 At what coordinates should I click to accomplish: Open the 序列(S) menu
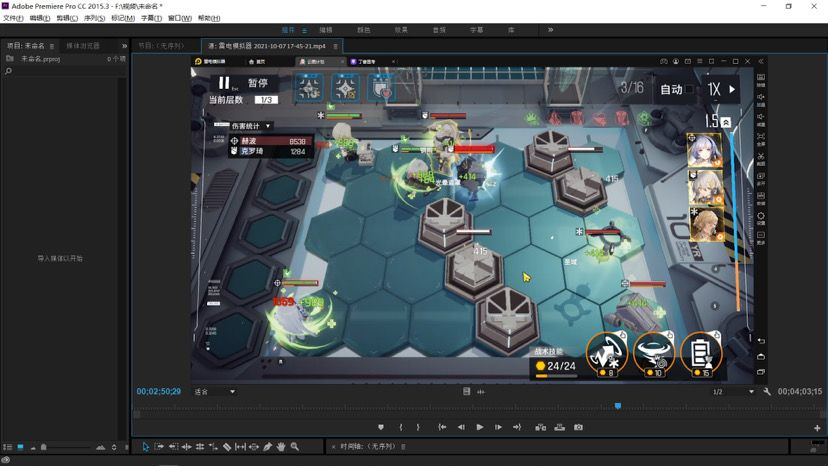pyautogui.click(x=95, y=18)
